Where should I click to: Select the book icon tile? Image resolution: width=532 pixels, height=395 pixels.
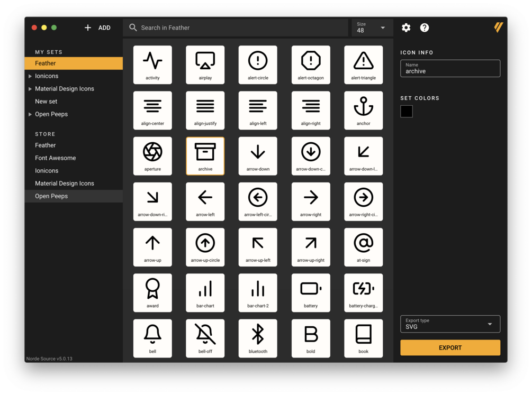[363, 338]
